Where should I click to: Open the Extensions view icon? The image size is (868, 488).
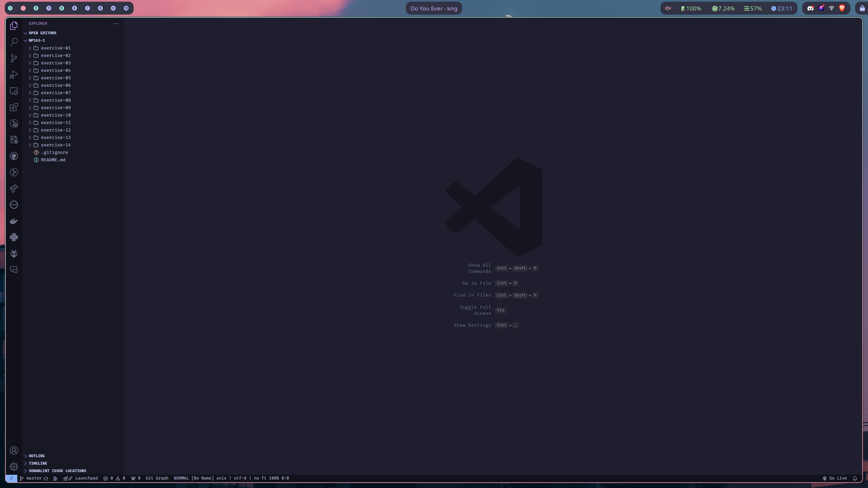14,107
